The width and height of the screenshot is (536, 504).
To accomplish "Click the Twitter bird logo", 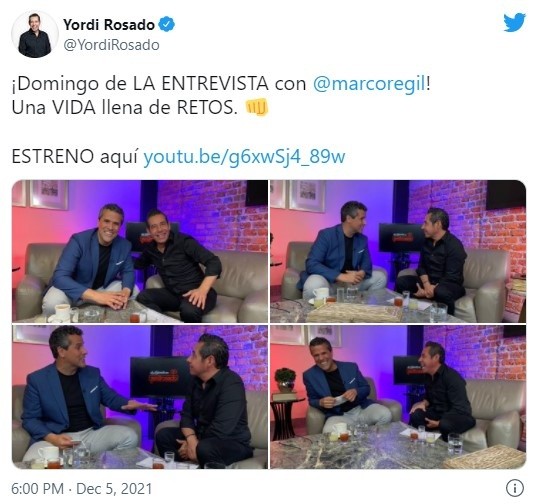I will [x=514, y=23].
